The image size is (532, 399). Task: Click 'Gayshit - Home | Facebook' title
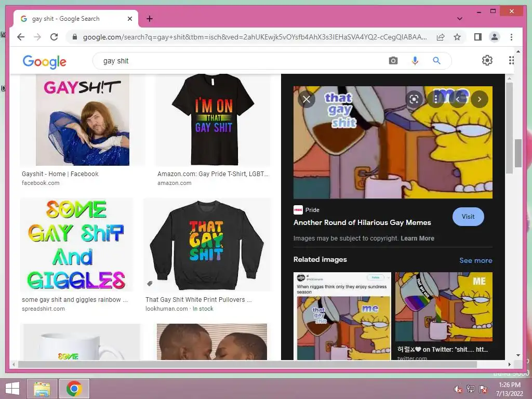pos(60,174)
